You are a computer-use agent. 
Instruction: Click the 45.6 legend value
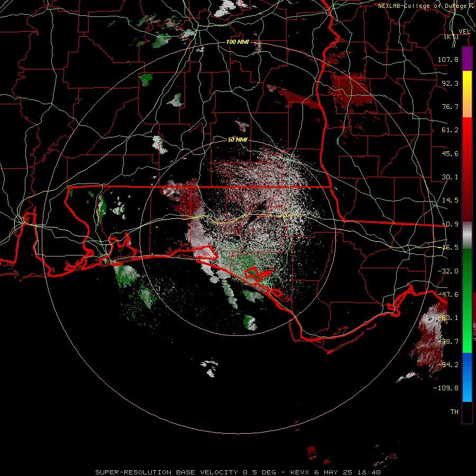coord(450,153)
